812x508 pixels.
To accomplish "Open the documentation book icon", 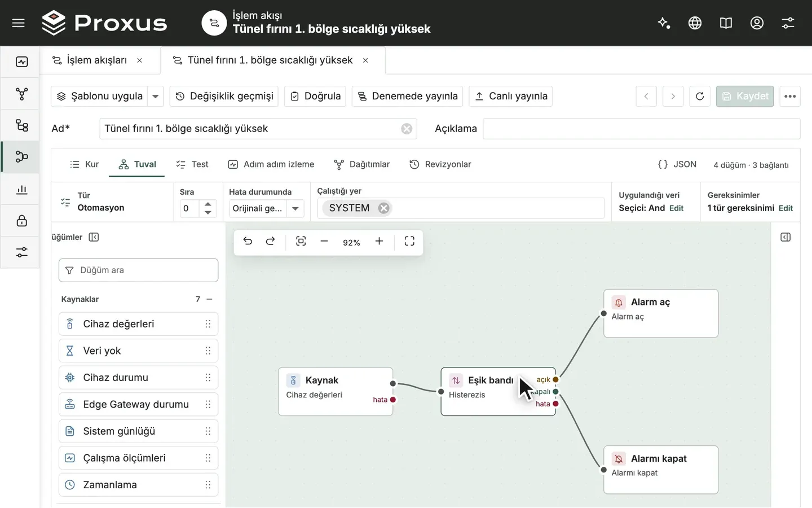I will 726,23.
